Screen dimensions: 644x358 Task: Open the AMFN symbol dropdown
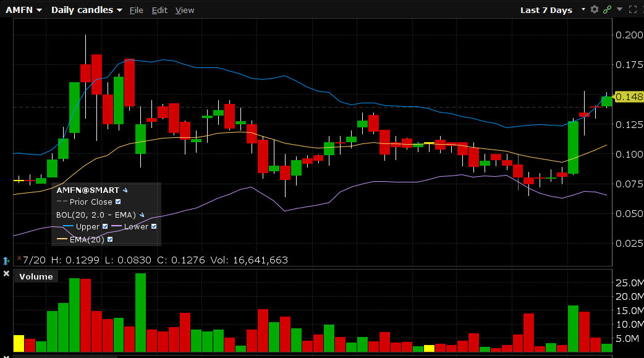pos(24,10)
